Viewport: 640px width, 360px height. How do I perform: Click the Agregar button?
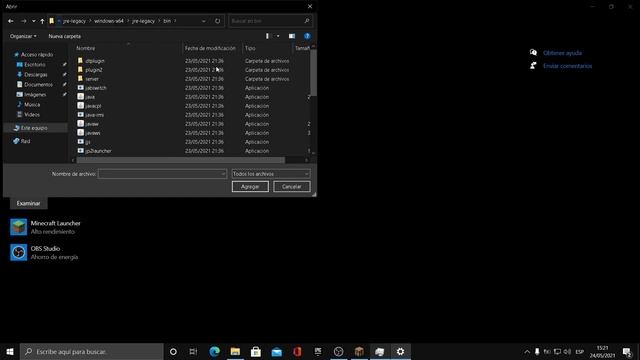250,187
